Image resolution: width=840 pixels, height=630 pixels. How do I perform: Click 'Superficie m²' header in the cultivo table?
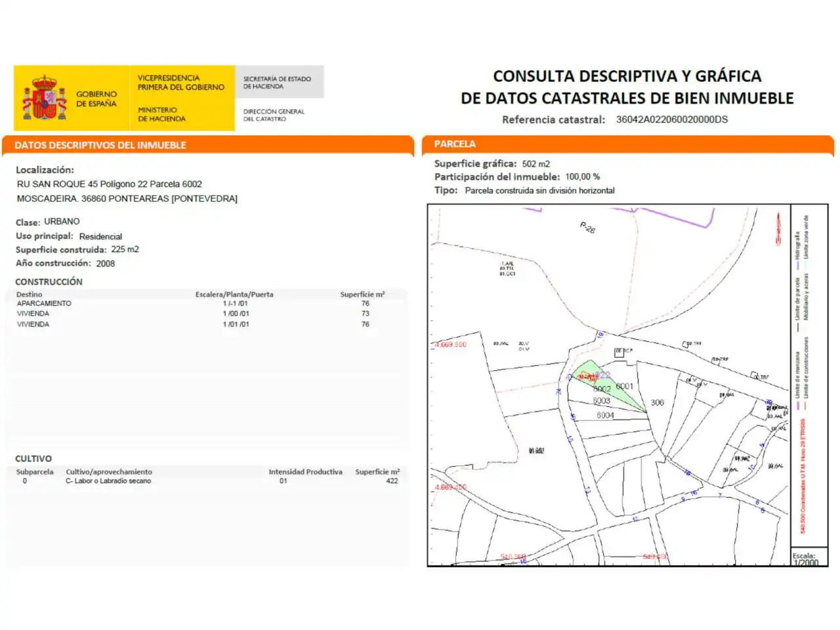click(377, 472)
